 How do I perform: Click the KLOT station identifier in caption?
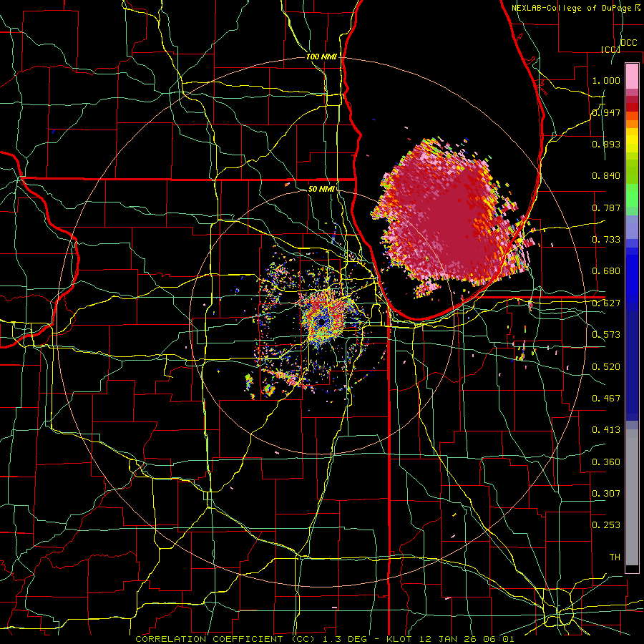click(398, 639)
